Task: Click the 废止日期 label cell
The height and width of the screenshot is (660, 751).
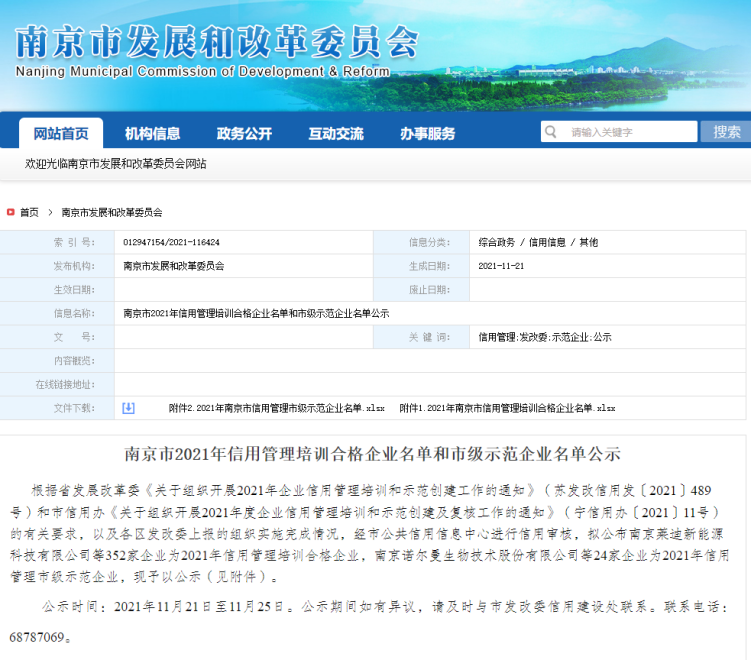Action: [421, 290]
